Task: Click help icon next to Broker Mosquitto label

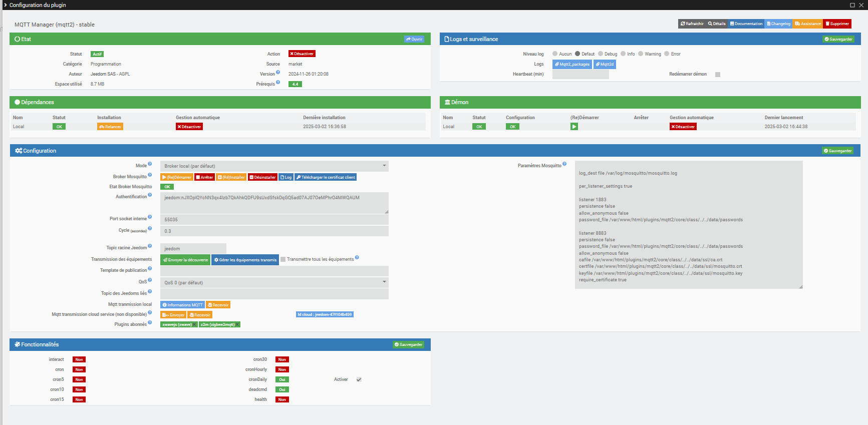Action: pos(150,175)
